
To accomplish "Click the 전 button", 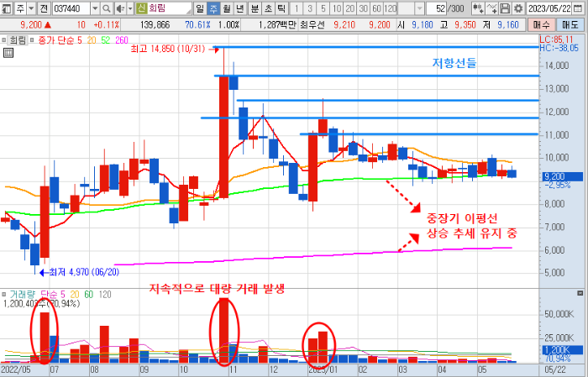I will tap(44, 8).
